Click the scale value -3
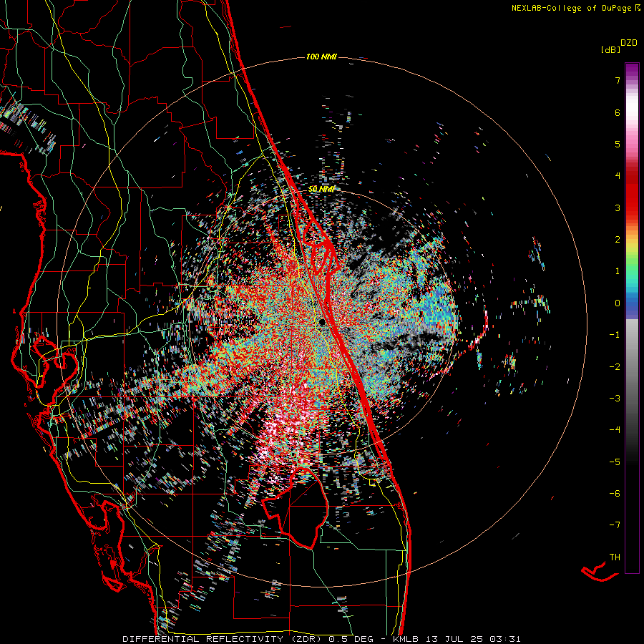 pyautogui.click(x=615, y=399)
